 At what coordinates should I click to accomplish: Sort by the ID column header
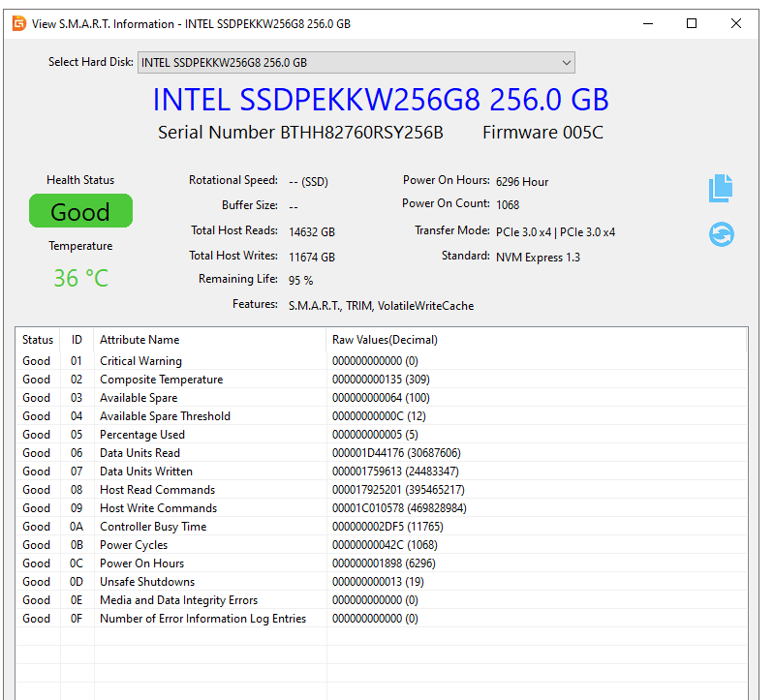pos(77,340)
